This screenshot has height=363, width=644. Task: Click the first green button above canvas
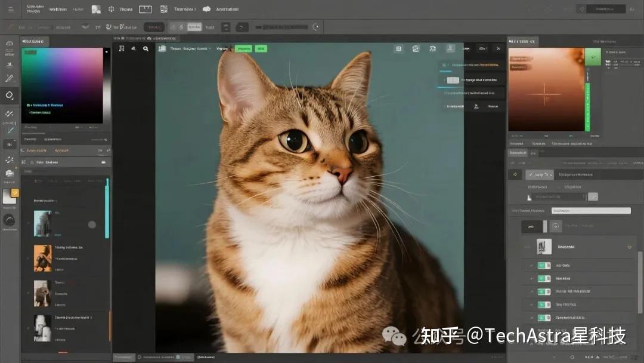pos(243,49)
